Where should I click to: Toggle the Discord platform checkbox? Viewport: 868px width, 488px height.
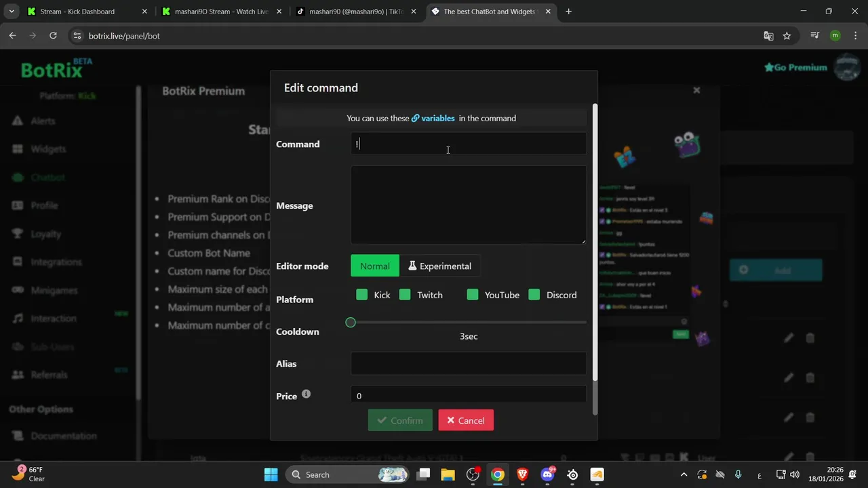534,295
